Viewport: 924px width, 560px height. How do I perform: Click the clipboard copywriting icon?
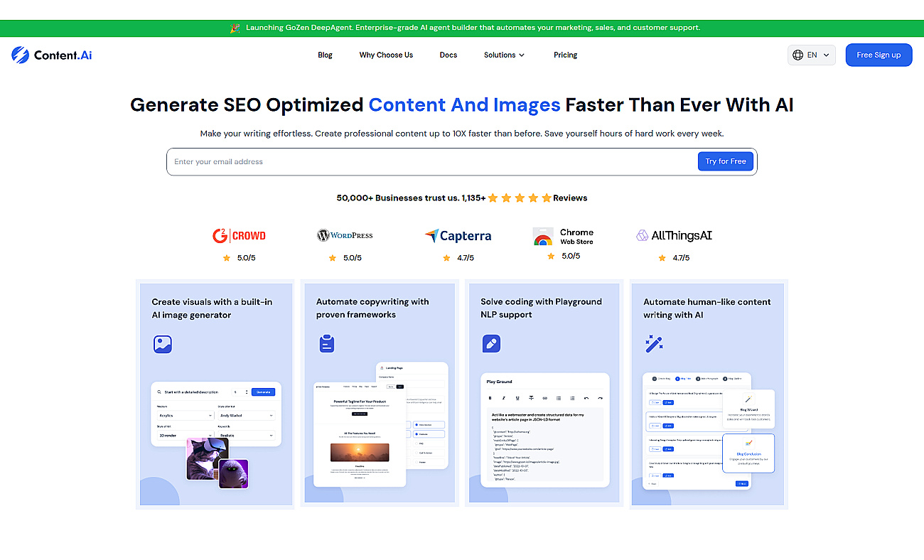tap(327, 344)
